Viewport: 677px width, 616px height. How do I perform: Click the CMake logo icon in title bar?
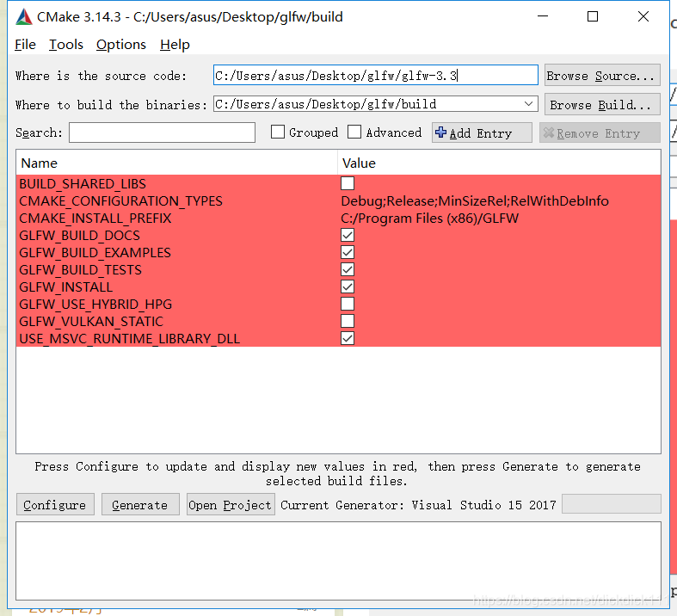click(x=24, y=17)
